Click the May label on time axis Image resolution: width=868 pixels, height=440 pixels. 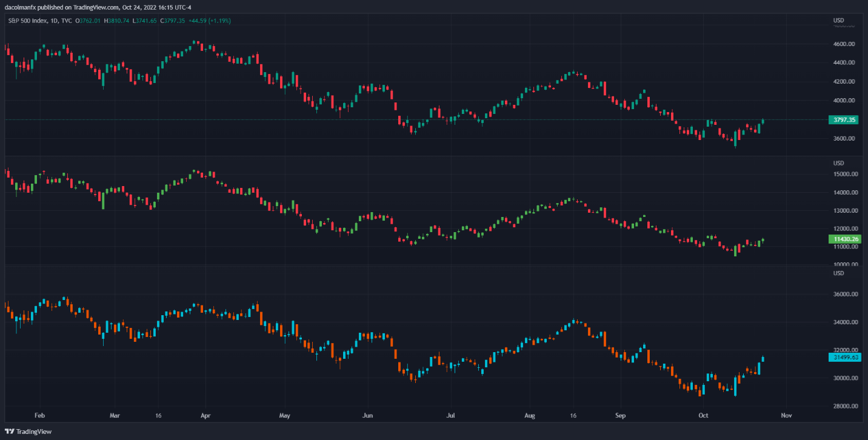(285, 416)
